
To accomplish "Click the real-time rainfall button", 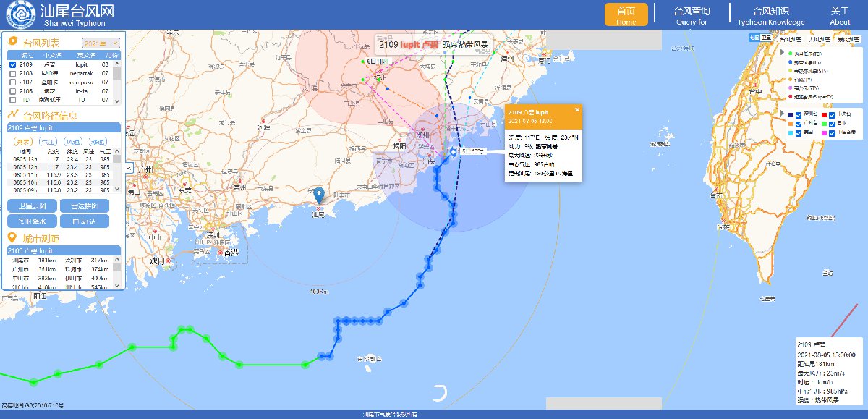I will tap(33, 221).
